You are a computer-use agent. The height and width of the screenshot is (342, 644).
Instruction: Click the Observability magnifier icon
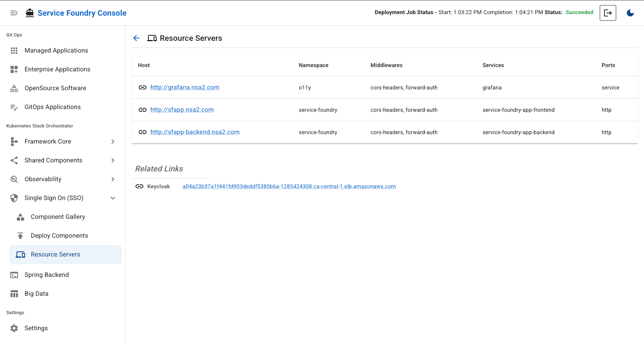click(14, 179)
